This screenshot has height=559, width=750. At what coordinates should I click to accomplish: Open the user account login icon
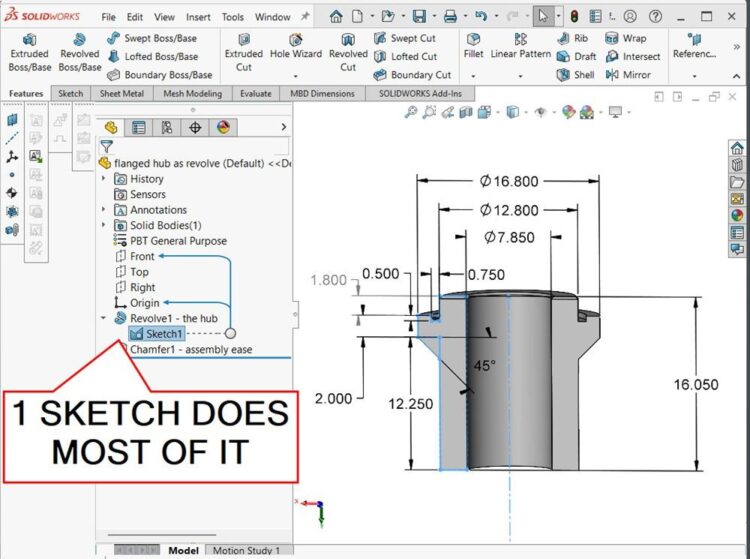pyautogui.click(x=630, y=17)
